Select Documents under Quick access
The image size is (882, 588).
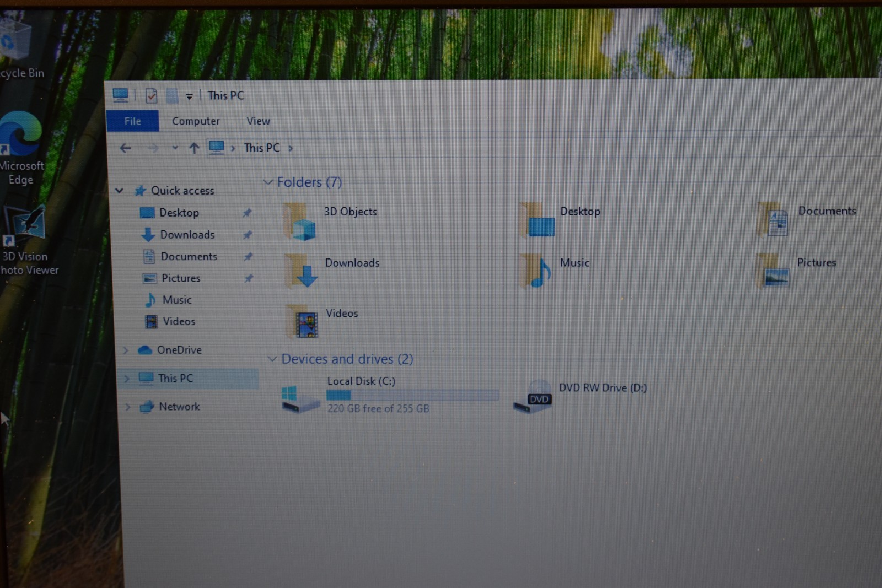point(189,257)
